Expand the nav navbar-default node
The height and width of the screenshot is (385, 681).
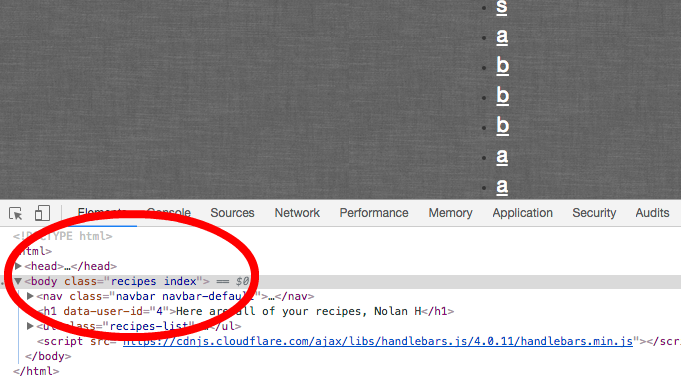[x=30, y=296]
